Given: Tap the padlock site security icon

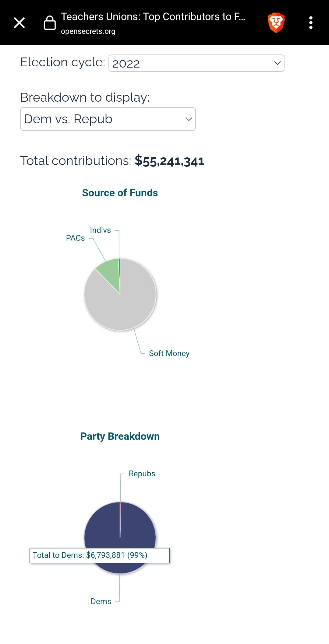Looking at the screenshot, I should click(x=50, y=23).
